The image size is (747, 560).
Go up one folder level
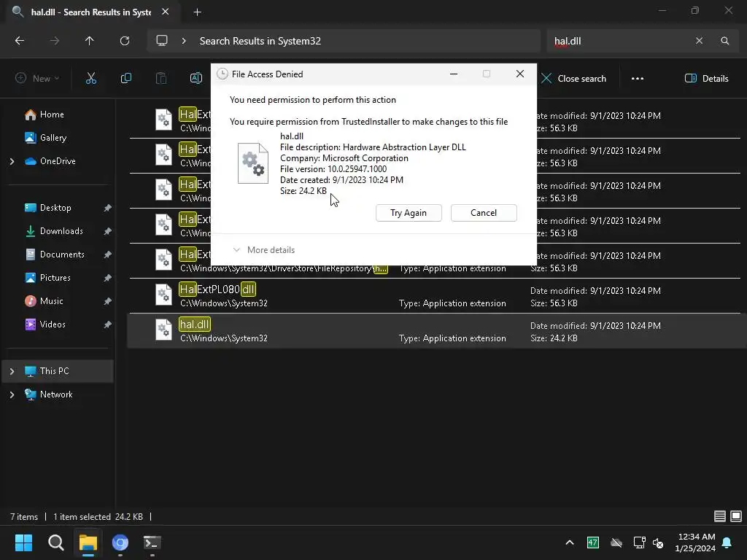(90, 41)
